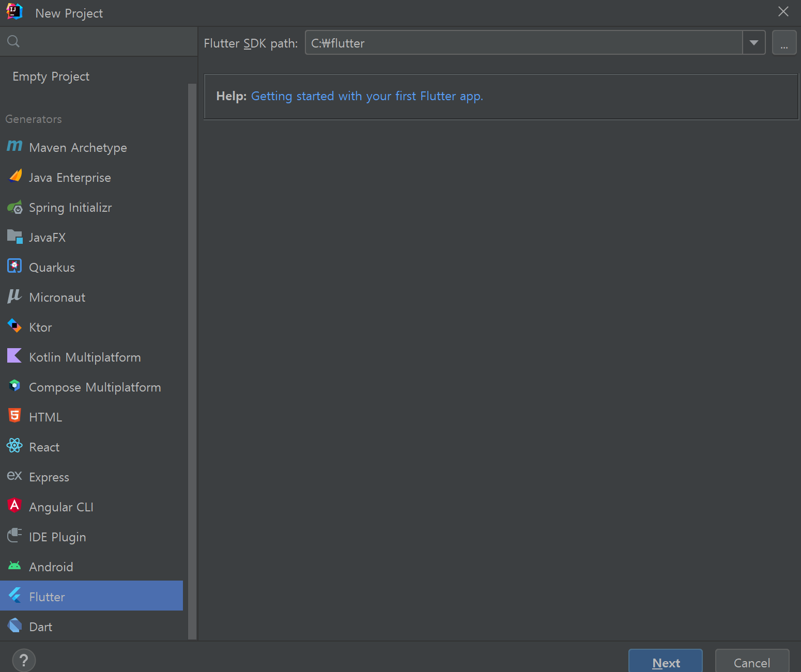Image resolution: width=801 pixels, height=672 pixels.
Task: Click the Cancel button
Action: [752, 662]
